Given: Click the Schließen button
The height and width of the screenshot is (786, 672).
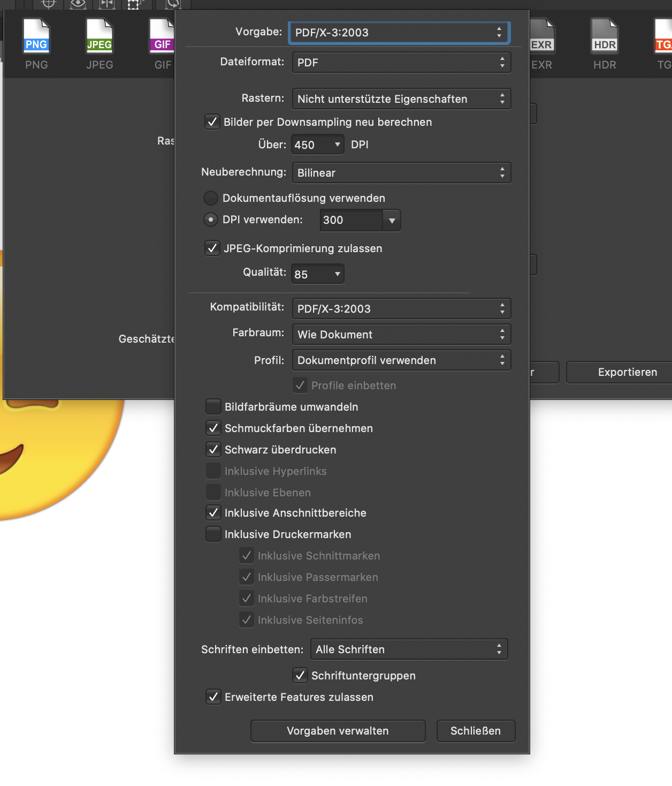Looking at the screenshot, I should click(476, 731).
